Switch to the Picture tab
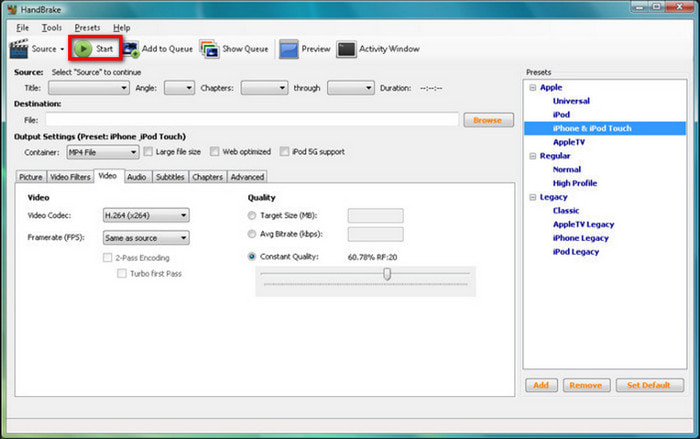 pos(31,177)
